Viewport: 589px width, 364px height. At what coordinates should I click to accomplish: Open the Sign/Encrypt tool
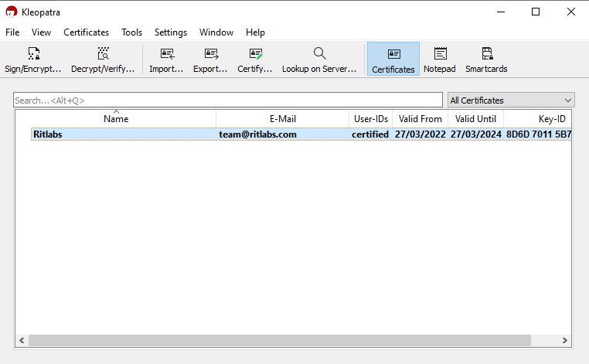point(33,60)
